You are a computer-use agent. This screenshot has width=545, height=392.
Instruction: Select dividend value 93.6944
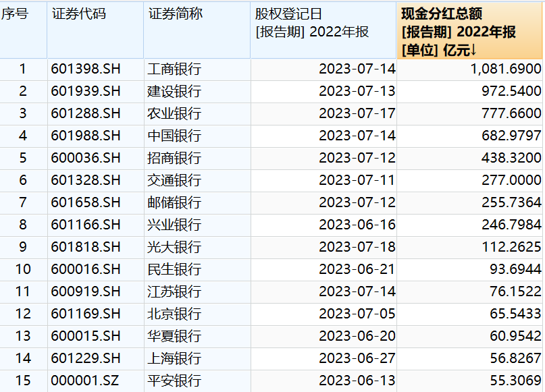pos(515,269)
